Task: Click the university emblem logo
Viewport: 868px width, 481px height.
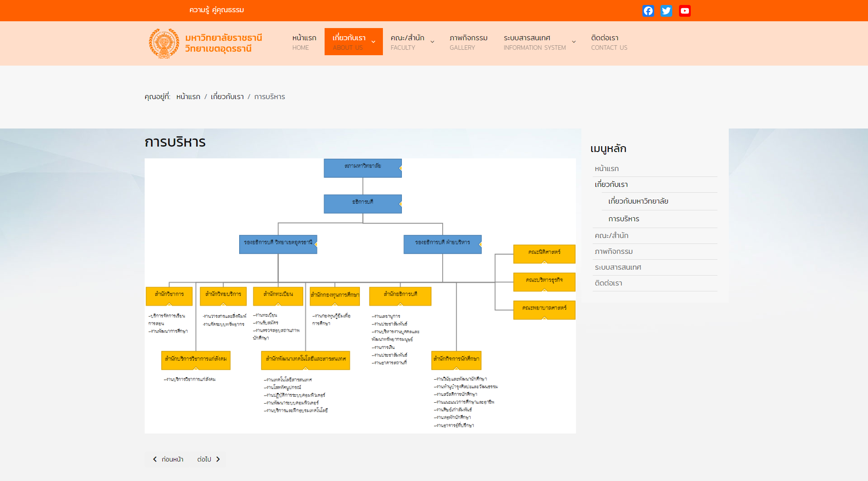Action: point(164,43)
